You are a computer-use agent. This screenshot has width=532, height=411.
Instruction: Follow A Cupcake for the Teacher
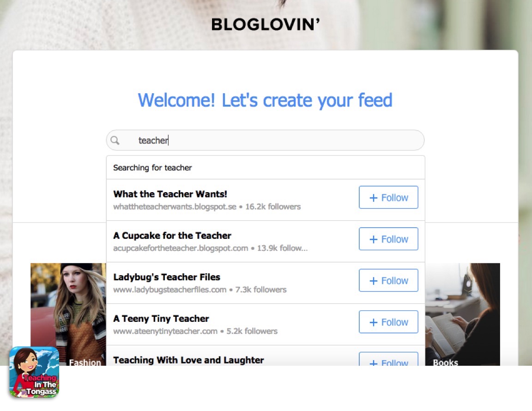(388, 239)
